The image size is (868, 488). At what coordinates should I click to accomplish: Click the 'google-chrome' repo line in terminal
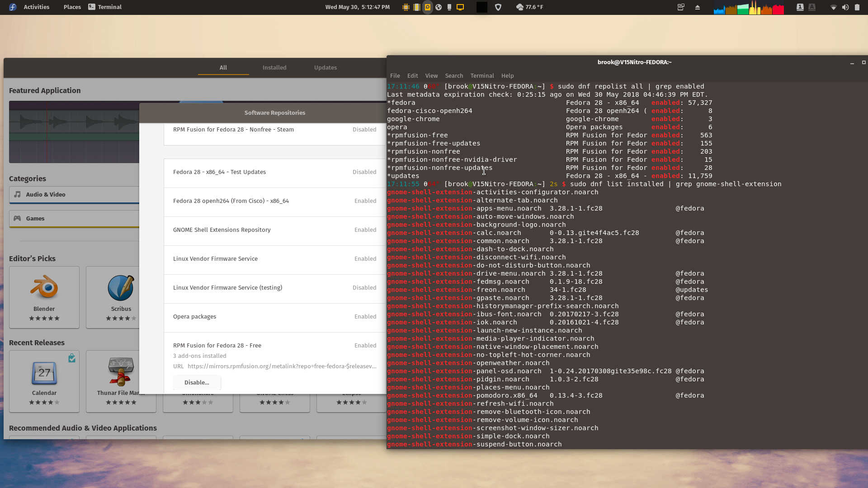(549, 119)
